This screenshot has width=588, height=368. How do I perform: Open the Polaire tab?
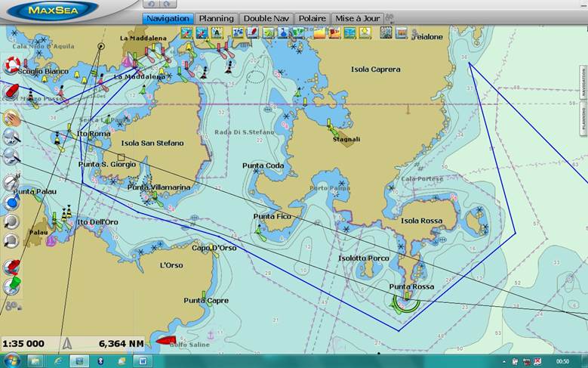[312, 18]
